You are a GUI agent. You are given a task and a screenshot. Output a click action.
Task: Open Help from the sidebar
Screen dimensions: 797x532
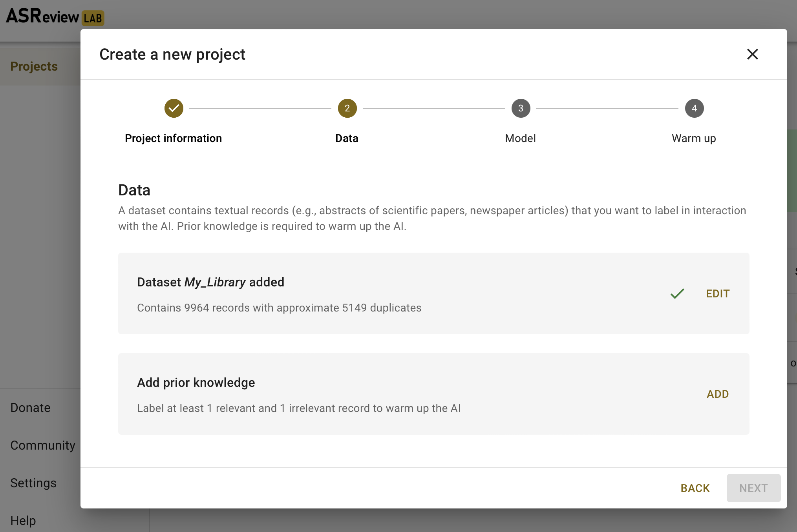coord(23,521)
